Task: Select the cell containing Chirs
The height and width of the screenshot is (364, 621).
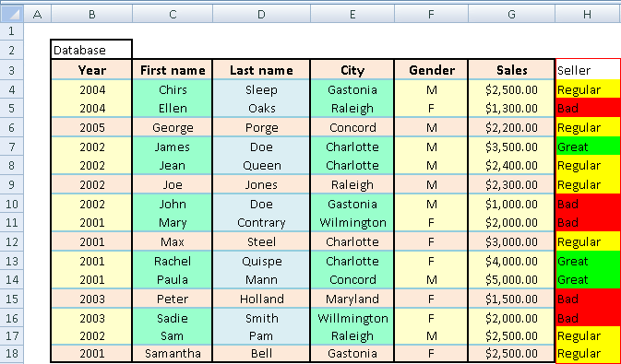Action: (173, 89)
